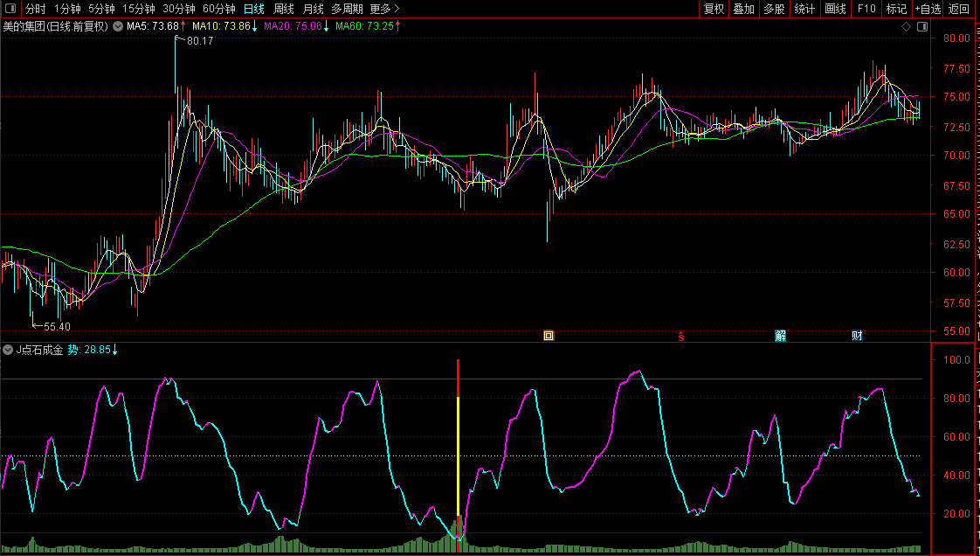Expand the J点石成金 indicator dropdown
Image resolution: width=980 pixels, height=556 pixels.
click(x=9, y=350)
